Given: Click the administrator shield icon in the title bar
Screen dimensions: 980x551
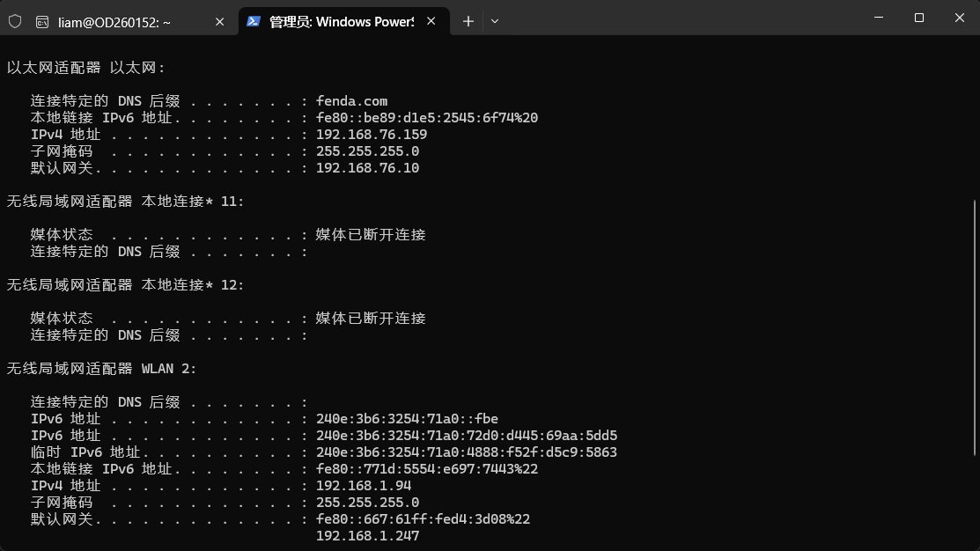Looking at the screenshot, I should [x=15, y=22].
